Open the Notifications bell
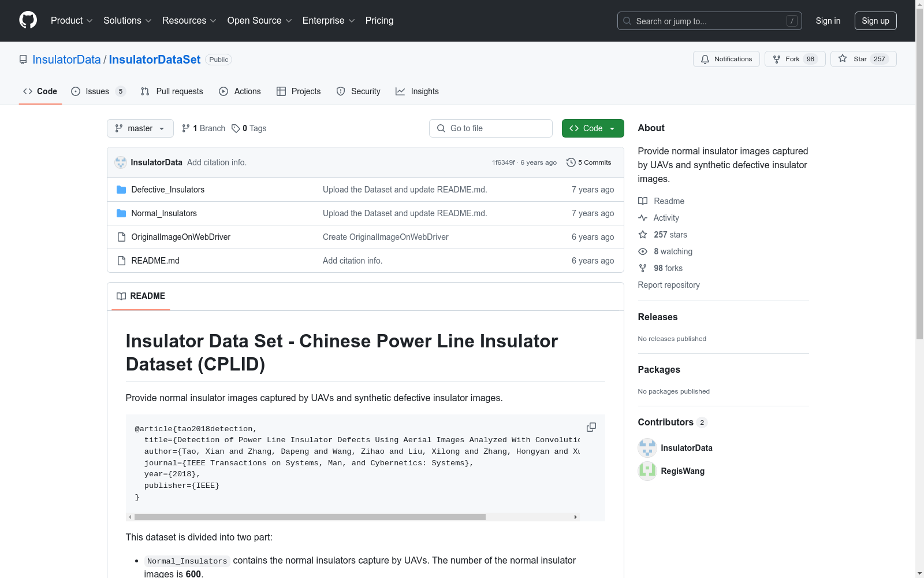The height and width of the screenshot is (578, 924). click(705, 59)
